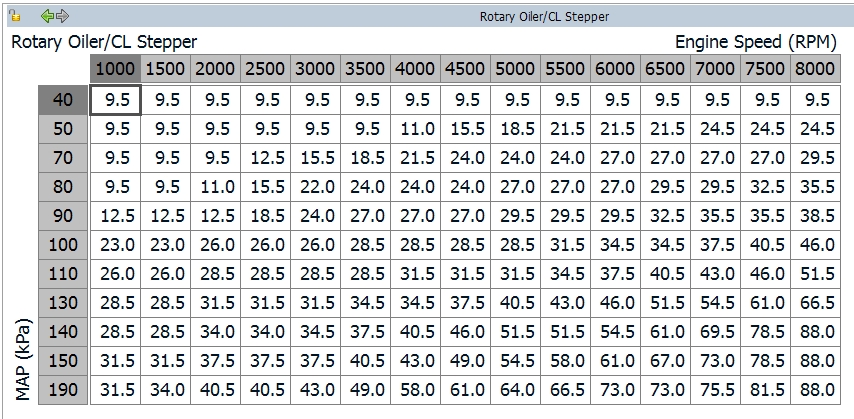
Task: Click 34.0 cell at 190 kPa, 1500 RPM
Action: pyautogui.click(x=166, y=390)
